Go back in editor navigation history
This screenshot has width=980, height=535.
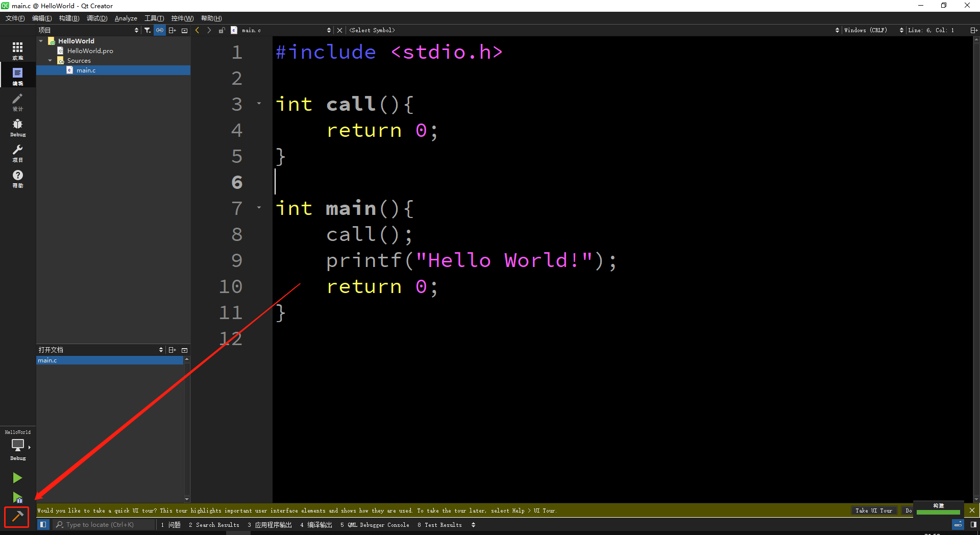tap(198, 30)
